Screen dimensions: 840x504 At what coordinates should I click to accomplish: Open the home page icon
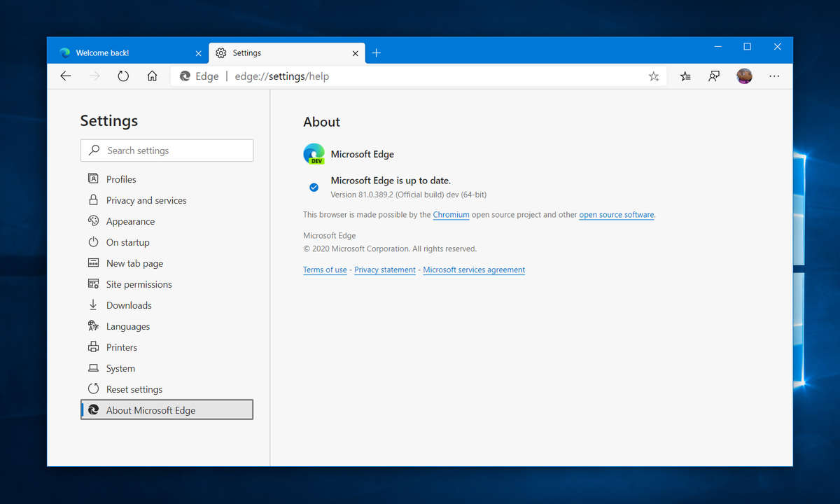(152, 76)
